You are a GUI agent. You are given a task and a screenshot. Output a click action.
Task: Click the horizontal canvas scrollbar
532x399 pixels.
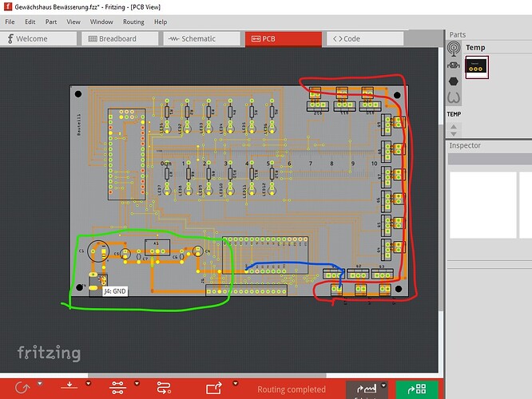point(207,375)
